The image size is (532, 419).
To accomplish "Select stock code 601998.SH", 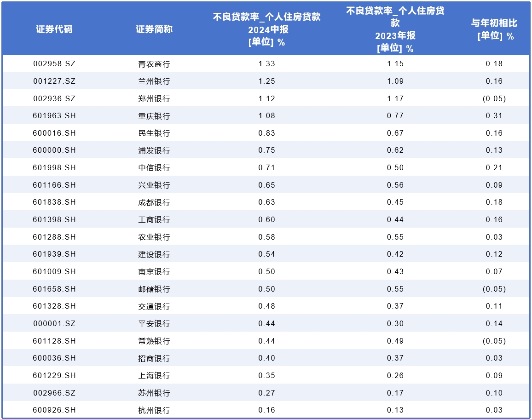I will point(54,167).
